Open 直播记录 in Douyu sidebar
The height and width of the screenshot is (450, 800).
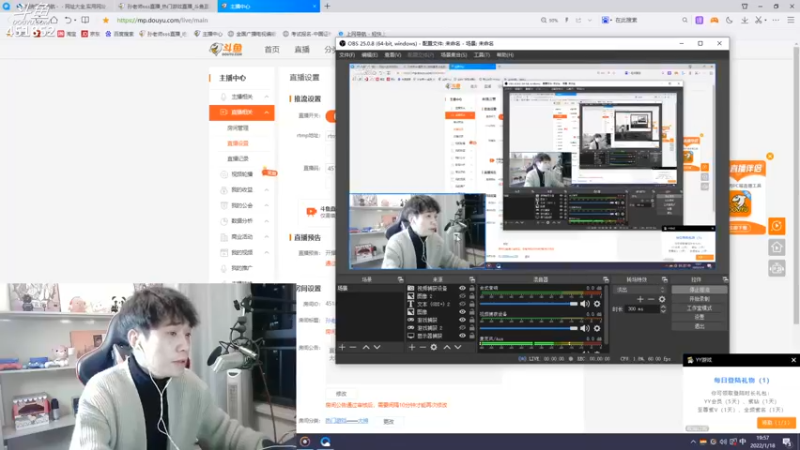(238, 159)
